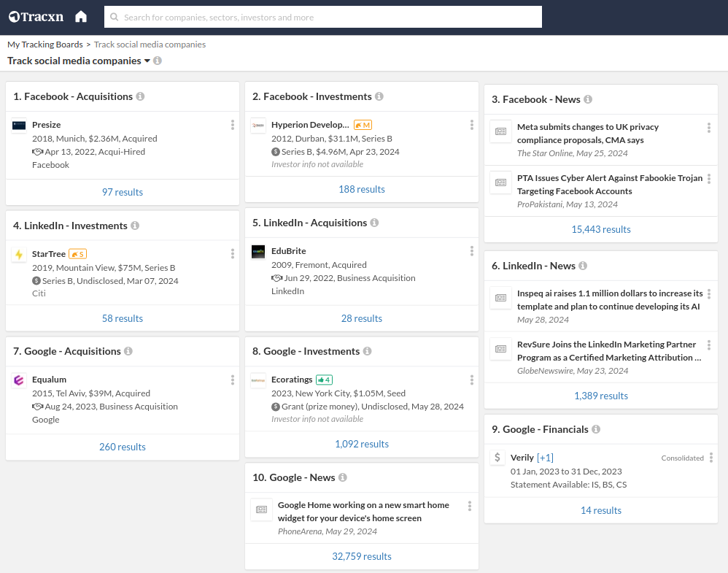
Task: Open the Equalum company name
Action: (49, 380)
